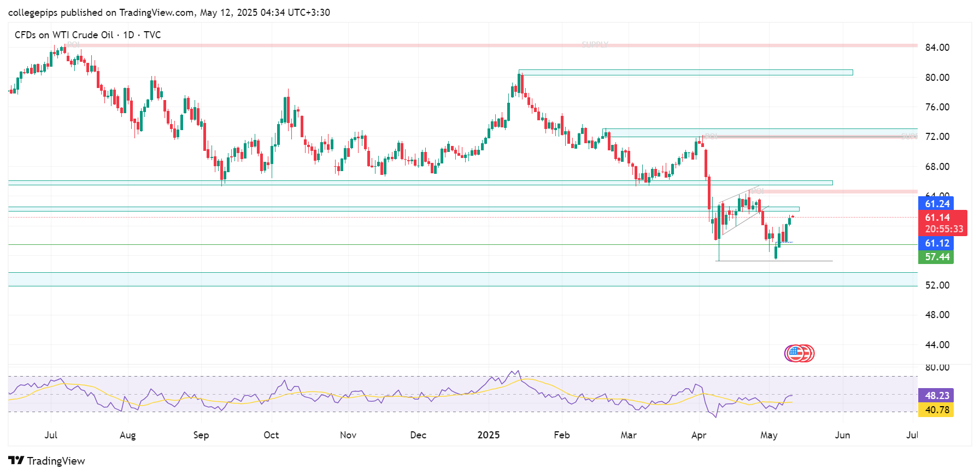Click the 2025 label on time axis
Viewport: 980px width, 475px height.
pyautogui.click(x=489, y=435)
